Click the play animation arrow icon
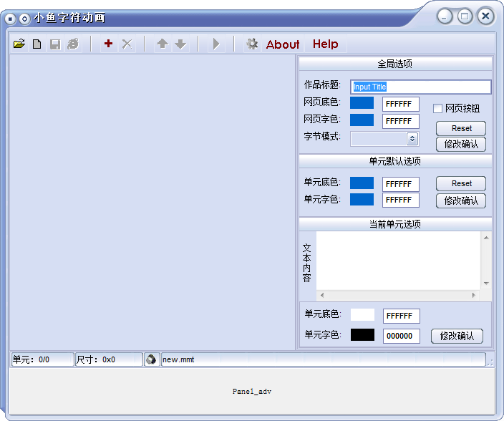Image resolution: width=504 pixels, height=421 pixels. pyautogui.click(x=215, y=44)
